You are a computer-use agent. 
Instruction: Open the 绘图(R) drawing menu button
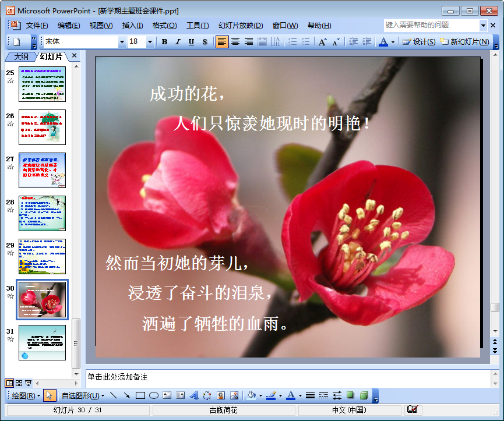click(26, 395)
